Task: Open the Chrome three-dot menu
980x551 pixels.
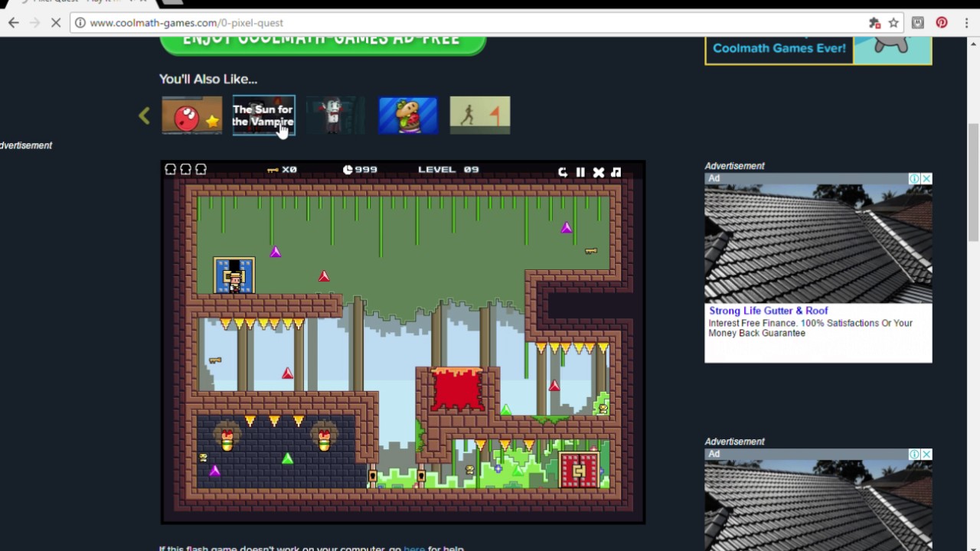Action: pos(967,23)
